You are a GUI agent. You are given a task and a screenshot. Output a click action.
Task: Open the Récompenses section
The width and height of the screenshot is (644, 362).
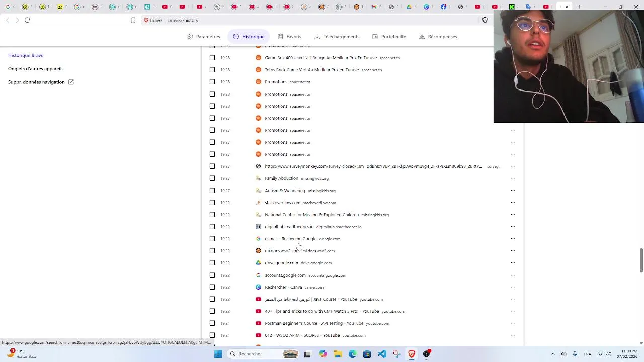[438, 37]
